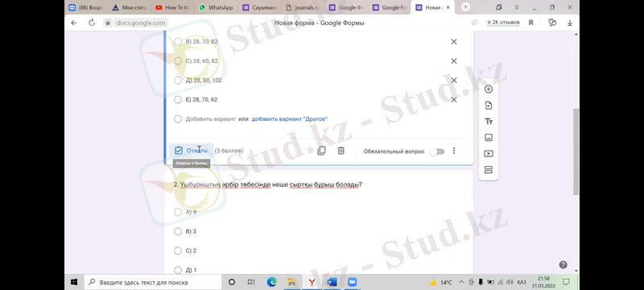Select radio option C) 38, 60, 82
644x290 pixels.
178,60
